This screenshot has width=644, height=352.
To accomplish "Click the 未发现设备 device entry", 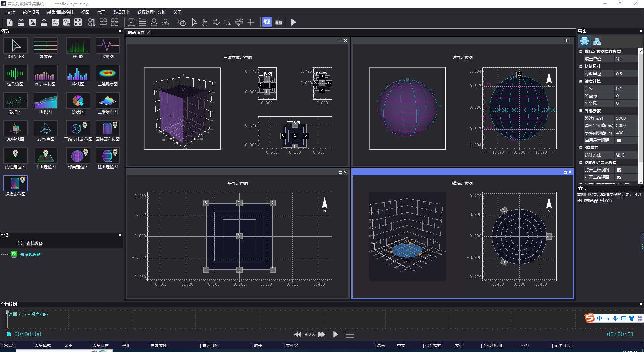I will tap(30, 255).
